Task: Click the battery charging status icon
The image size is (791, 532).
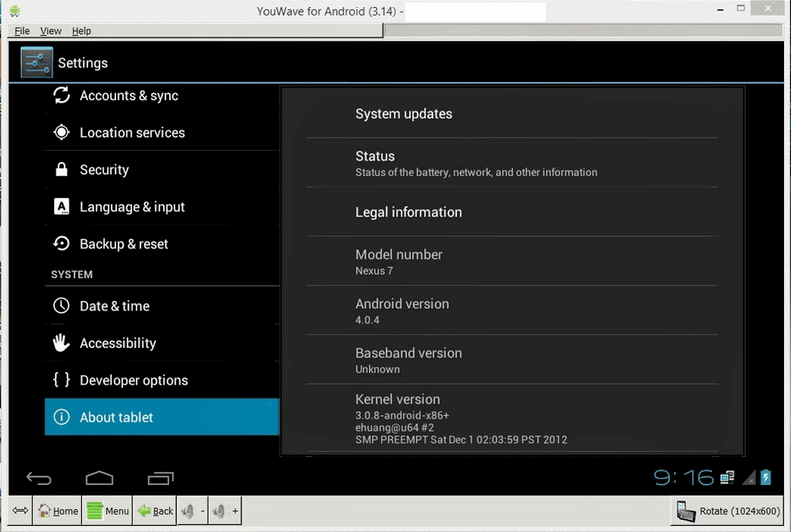Action: 766,477
